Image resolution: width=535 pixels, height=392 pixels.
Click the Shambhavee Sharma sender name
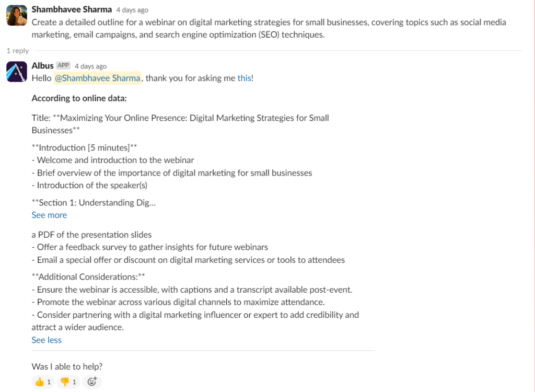click(72, 9)
